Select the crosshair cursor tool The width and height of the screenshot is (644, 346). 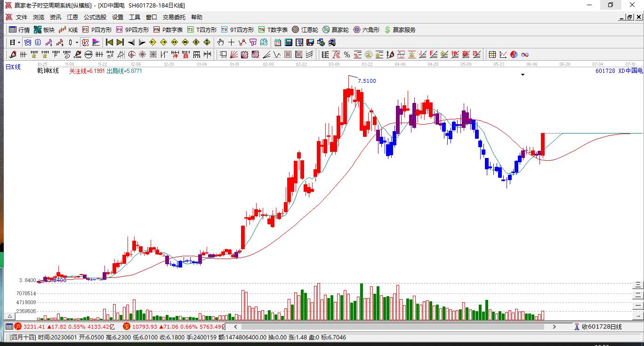(231, 42)
